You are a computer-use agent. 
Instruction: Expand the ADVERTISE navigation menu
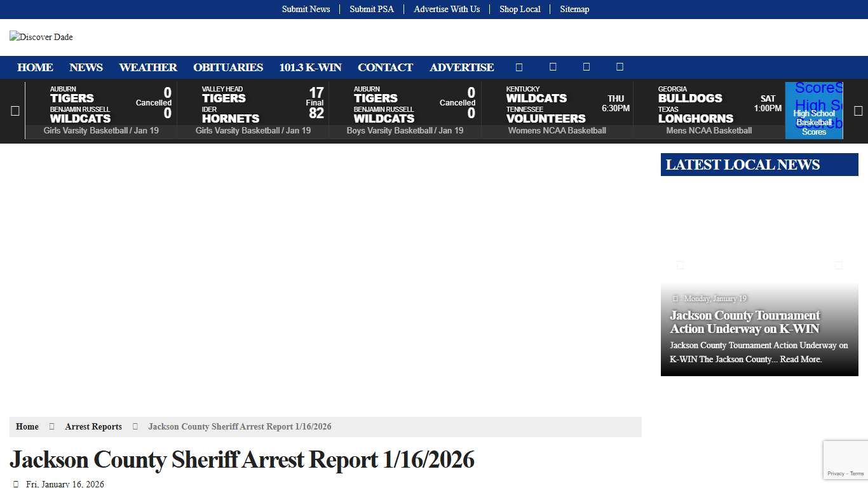(x=462, y=67)
